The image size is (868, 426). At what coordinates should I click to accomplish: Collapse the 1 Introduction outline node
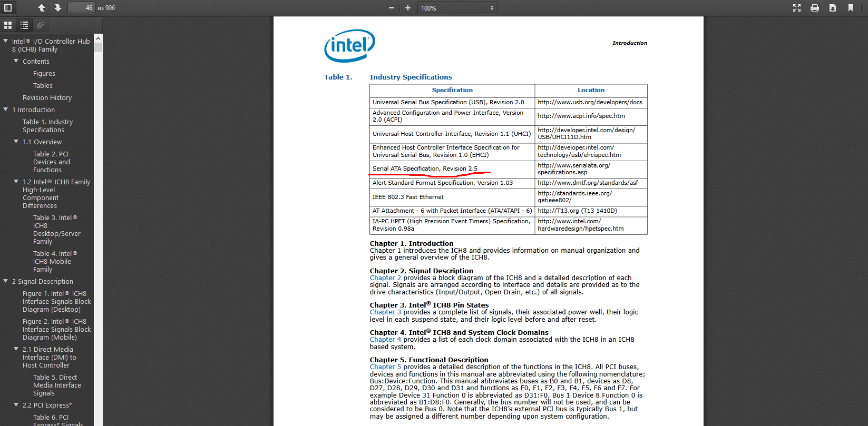5,110
